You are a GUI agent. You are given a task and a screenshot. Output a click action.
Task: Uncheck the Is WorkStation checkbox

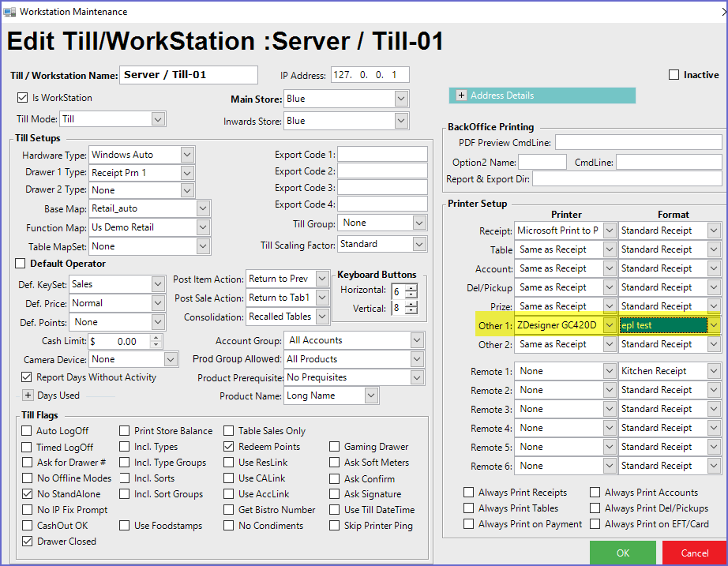[x=22, y=98]
